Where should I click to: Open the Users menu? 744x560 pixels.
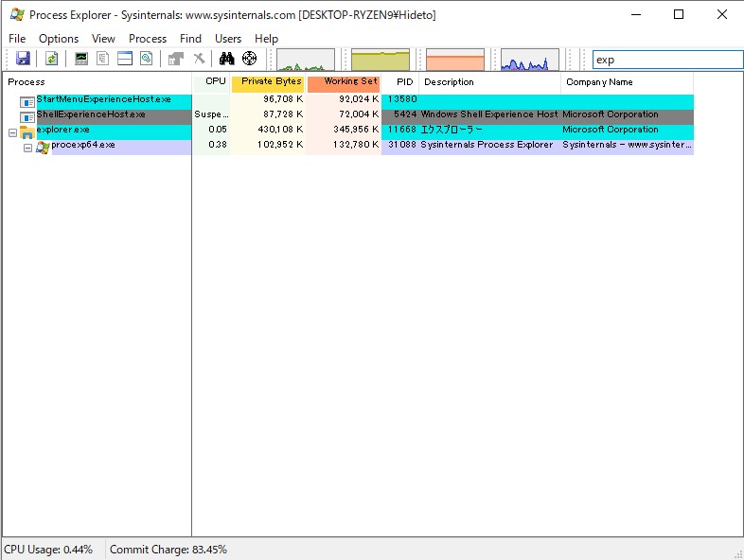pos(228,39)
